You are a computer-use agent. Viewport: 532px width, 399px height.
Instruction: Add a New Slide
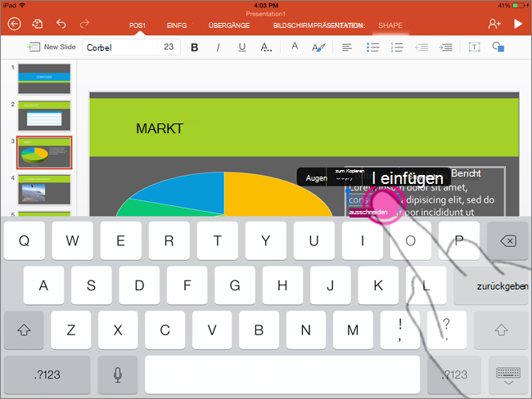click(x=52, y=47)
